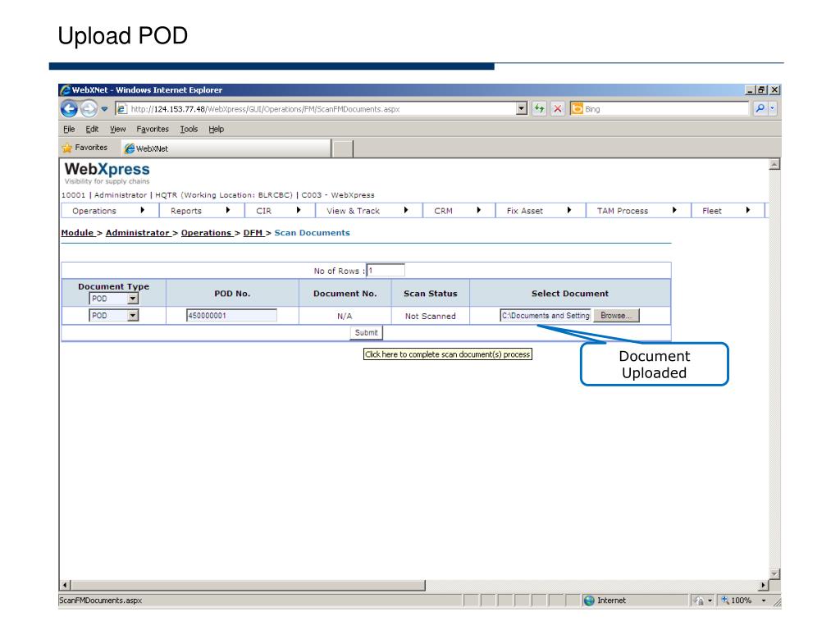Click the Refresh page icon
Image resolution: width=840 pixels, height=630 pixels.
(x=540, y=109)
